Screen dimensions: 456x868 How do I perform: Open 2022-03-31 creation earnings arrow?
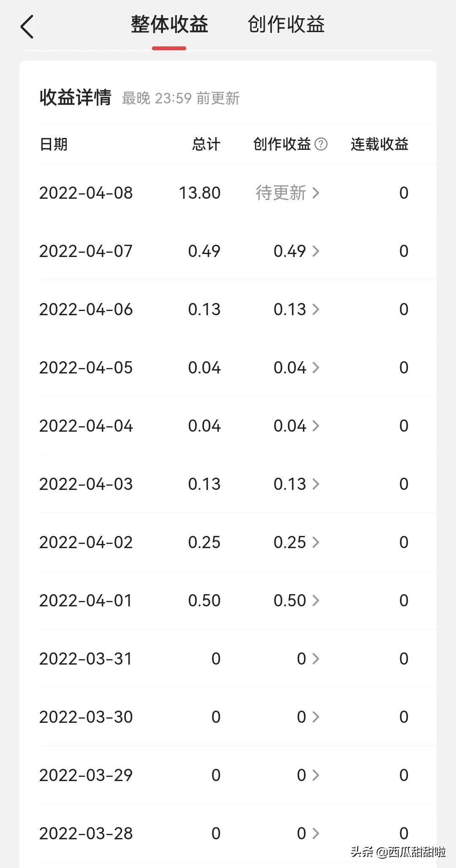coord(316,659)
